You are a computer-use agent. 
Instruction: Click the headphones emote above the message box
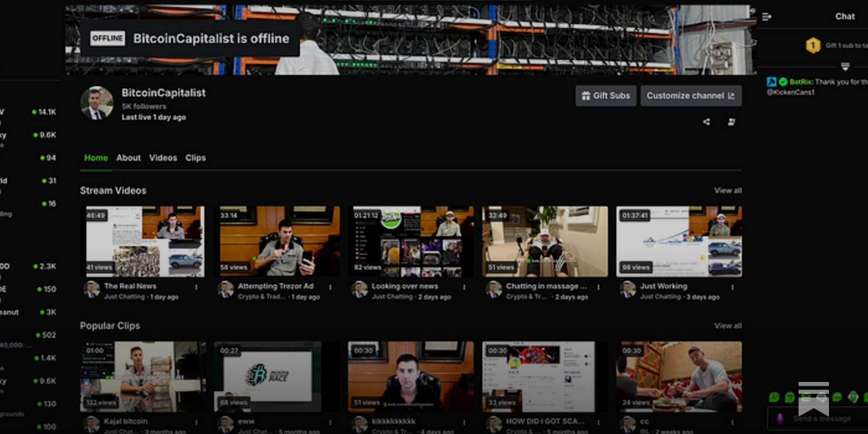tap(853, 397)
